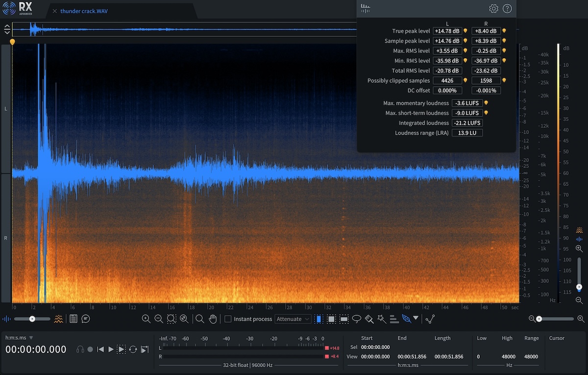
Task: Toggle headphone monitoring
Action: [80, 350]
